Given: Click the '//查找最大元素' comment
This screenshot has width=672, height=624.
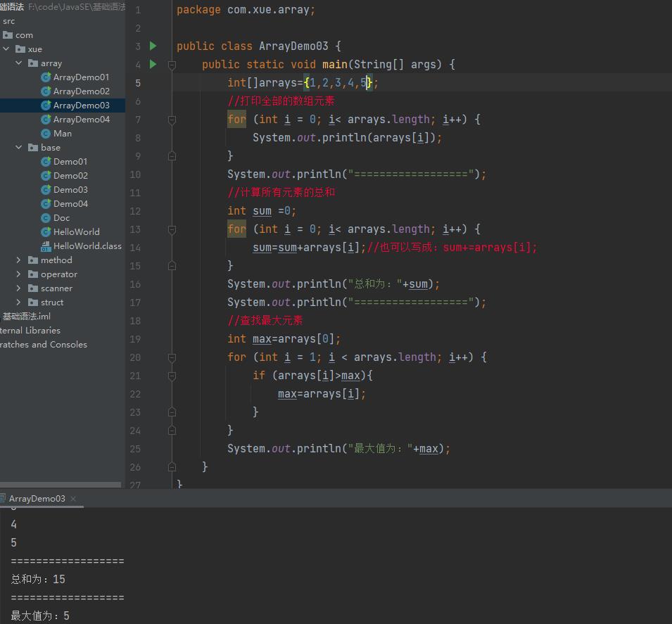Looking at the screenshot, I should coord(265,320).
